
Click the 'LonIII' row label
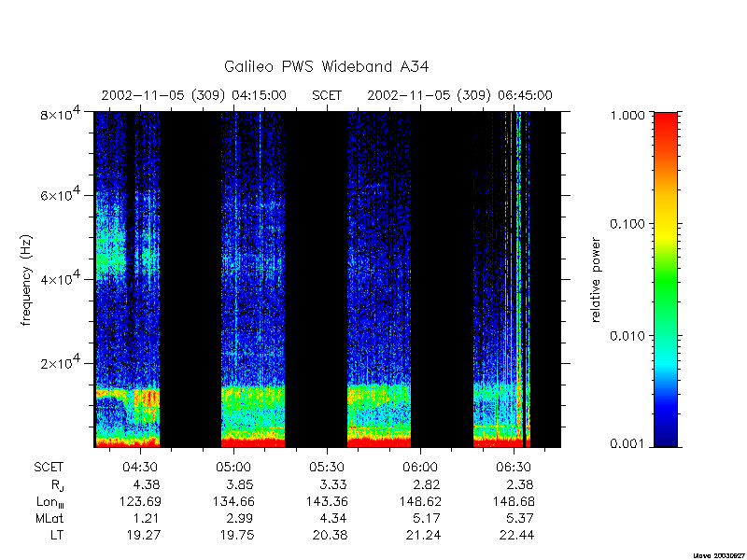coord(50,502)
